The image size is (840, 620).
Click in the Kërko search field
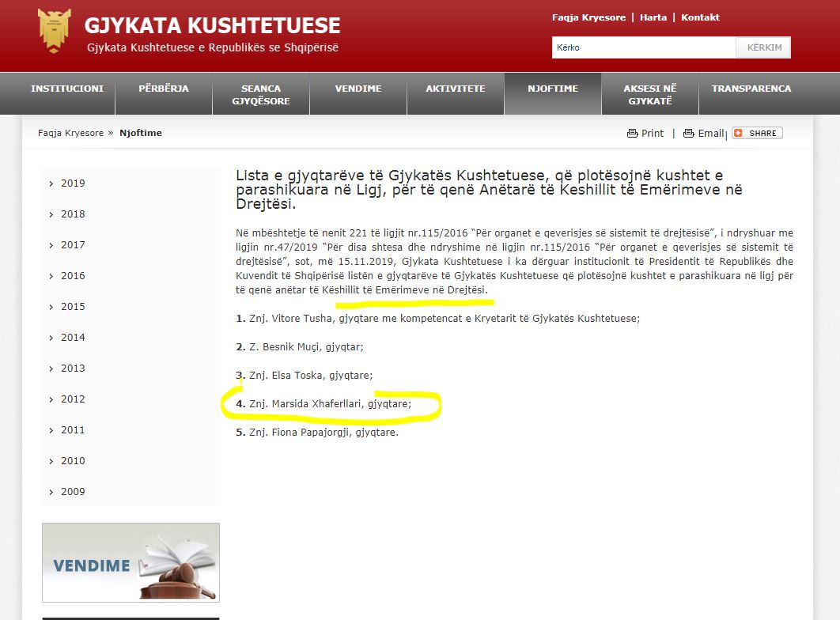pyautogui.click(x=643, y=47)
